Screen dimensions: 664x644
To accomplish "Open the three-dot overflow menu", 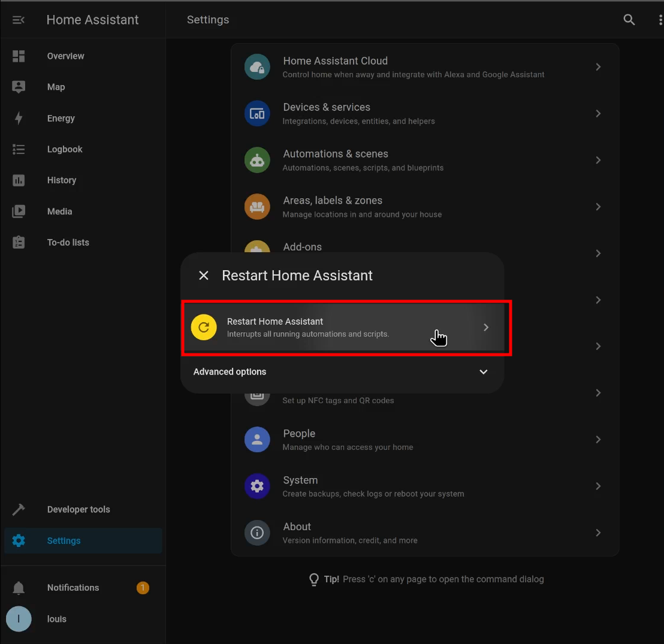I will (660, 20).
